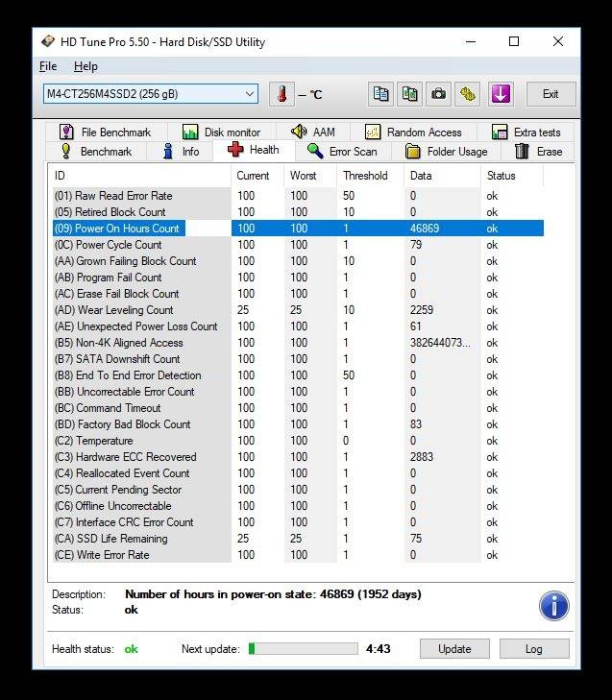The height and width of the screenshot is (700, 612).
Task: Click the 4:43 next update countdown
Action: (378, 649)
